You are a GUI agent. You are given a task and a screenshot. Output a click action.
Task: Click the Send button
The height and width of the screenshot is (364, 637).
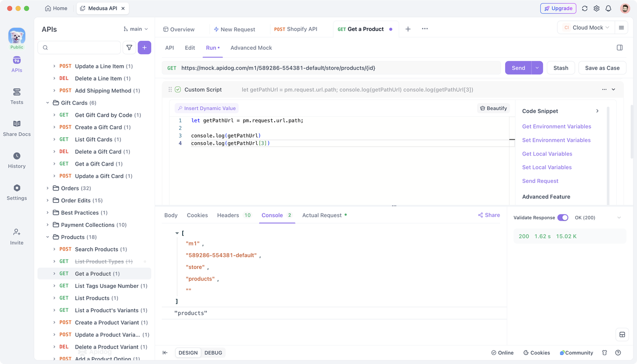(x=518, y=68)
